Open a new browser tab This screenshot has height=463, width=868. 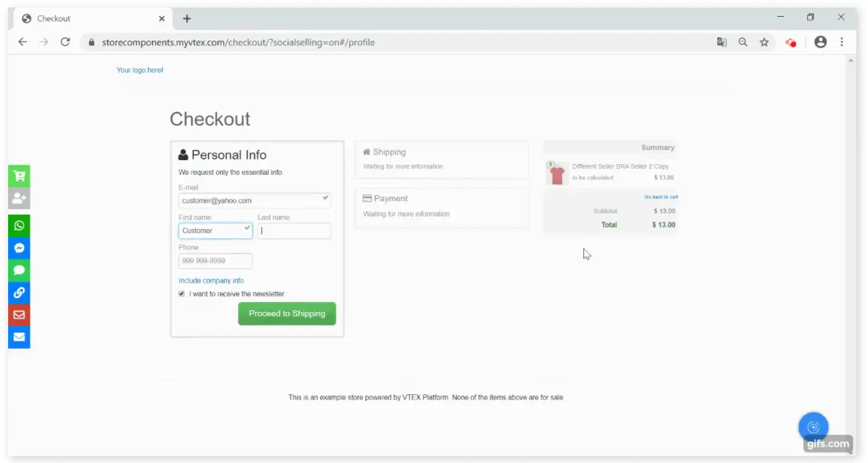click(x=187, y=19)
